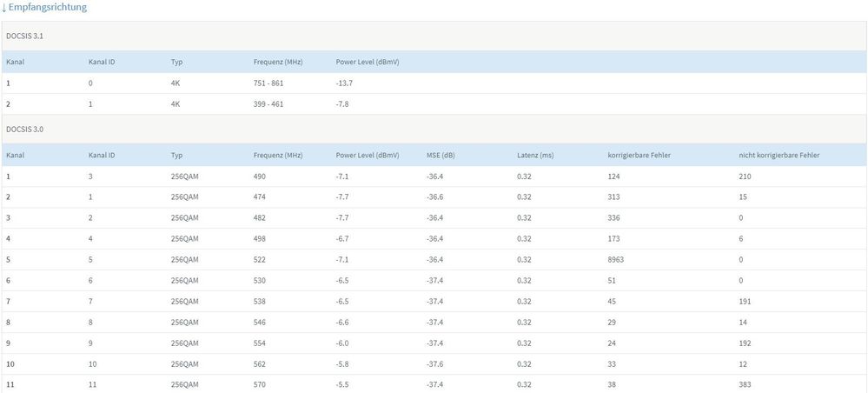The width and height of the screenshot is (868, 393).
Task: Click correctable errors value 336
Action: point(614,218)
